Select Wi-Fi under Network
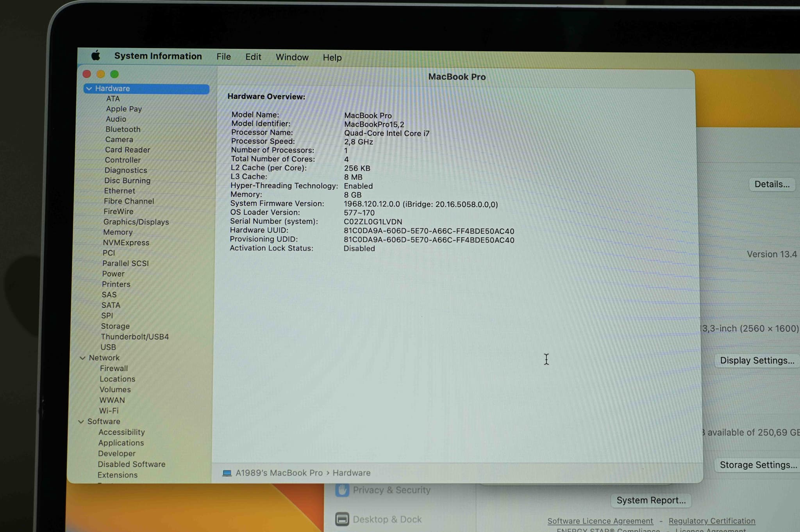 pyautogui.click(x=109, y=411)
